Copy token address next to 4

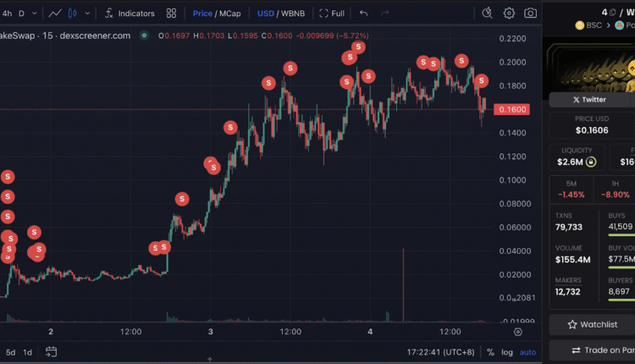pyautogui.click(x=612, y=12)
